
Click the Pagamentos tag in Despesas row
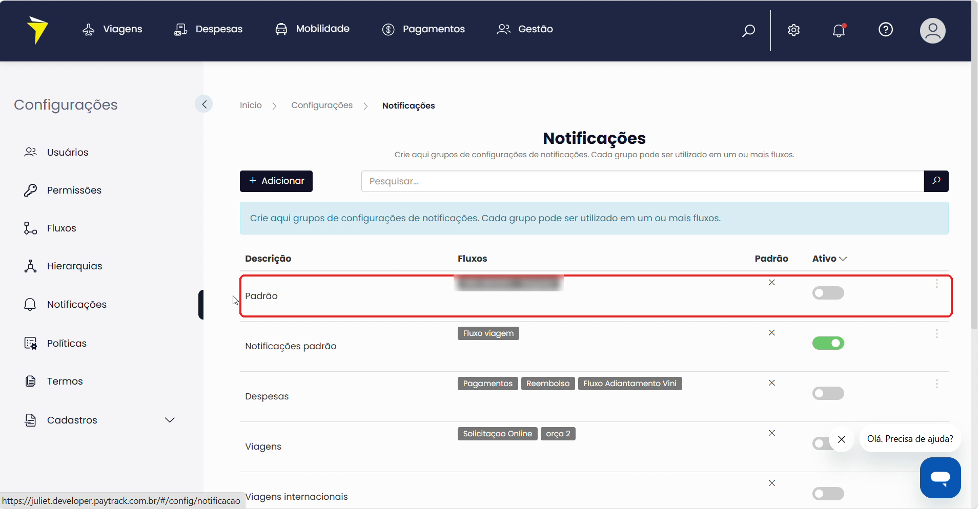pyautogui.click(x=488, y=384)
